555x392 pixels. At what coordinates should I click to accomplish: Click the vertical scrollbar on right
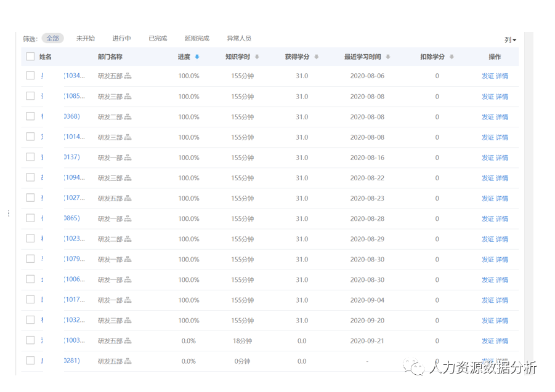pos(529,203)
